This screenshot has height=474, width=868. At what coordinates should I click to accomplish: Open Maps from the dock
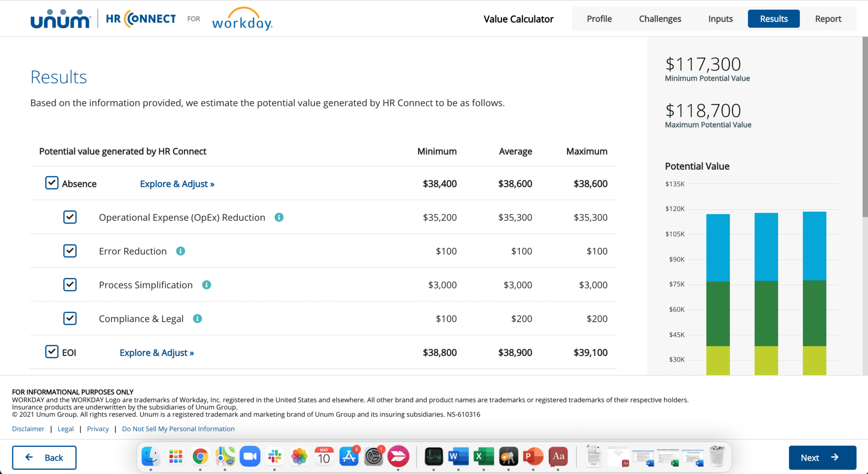(225, 457)
